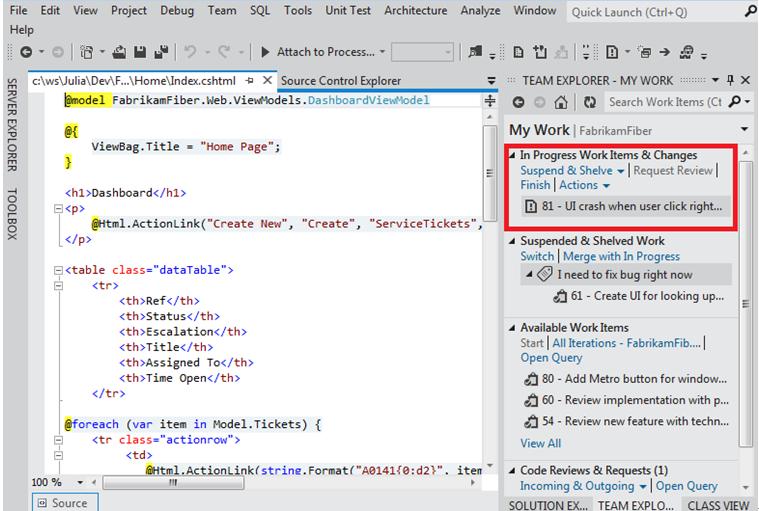Collapse the table code region
Image resolution: width=759 pixels, height=511 pixels.
58,270
